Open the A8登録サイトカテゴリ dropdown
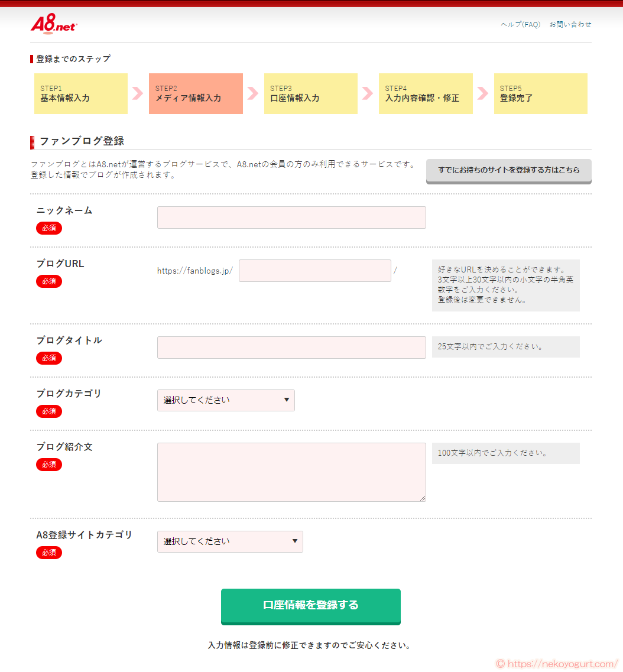This screenshot has width=623, height=672. 230,541
